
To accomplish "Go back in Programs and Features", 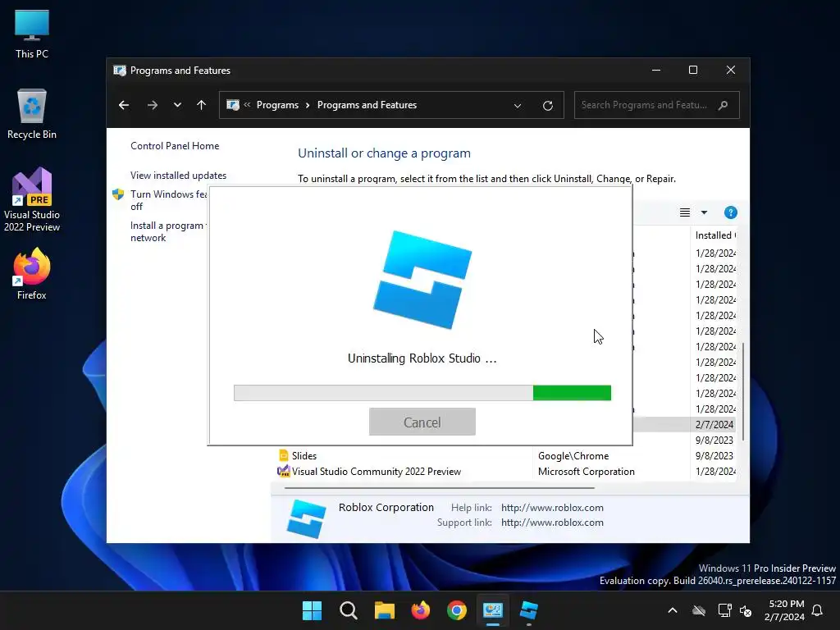I will coord(124,105).
